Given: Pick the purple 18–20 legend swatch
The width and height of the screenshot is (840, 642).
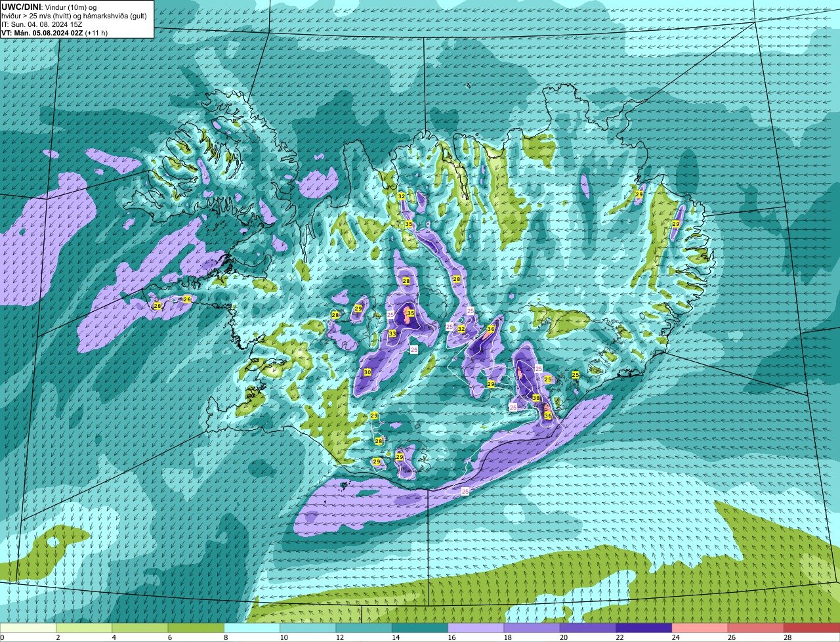Looking at the screenshot, I should pos(532,628).
